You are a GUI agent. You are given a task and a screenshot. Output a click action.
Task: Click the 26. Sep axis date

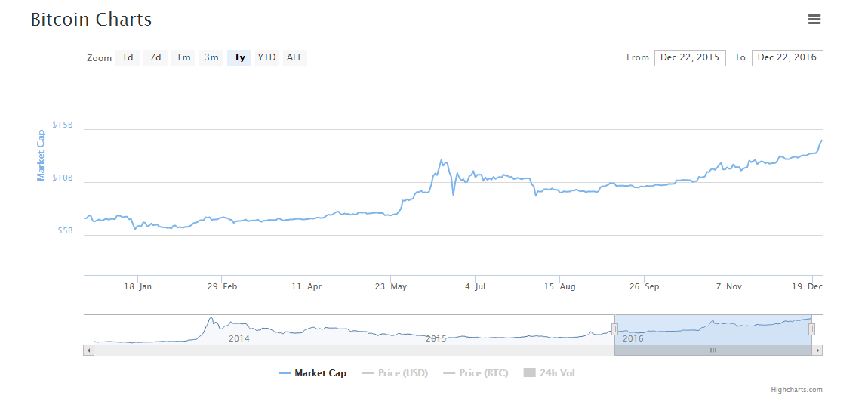click(x=645, y=286)
